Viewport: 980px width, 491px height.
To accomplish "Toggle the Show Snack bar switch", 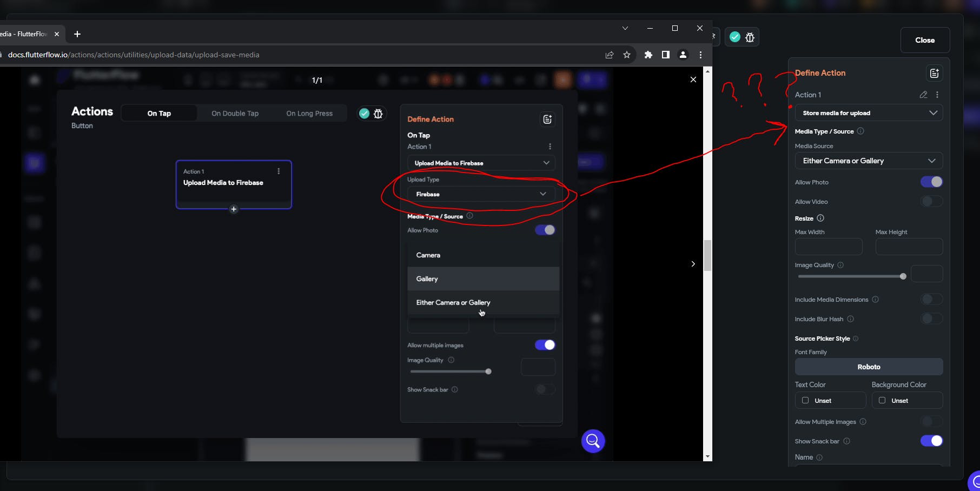I will tap(931, 441).
